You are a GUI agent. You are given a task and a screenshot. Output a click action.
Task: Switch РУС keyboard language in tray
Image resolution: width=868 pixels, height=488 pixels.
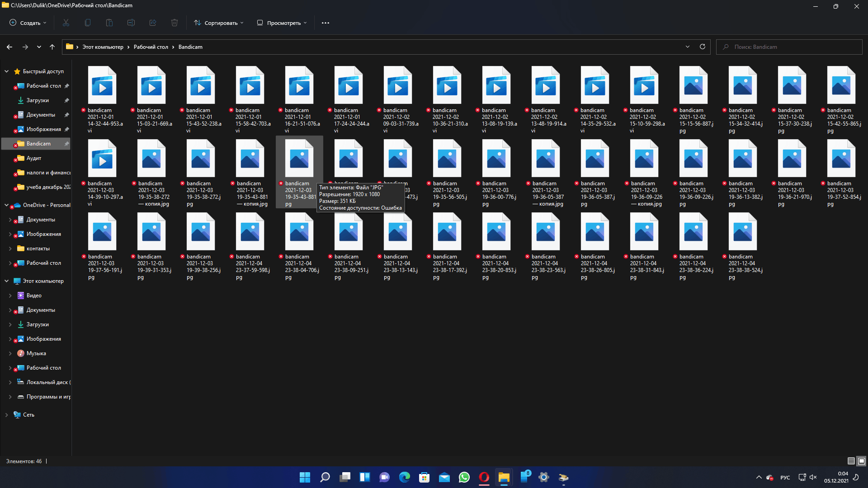785,478
